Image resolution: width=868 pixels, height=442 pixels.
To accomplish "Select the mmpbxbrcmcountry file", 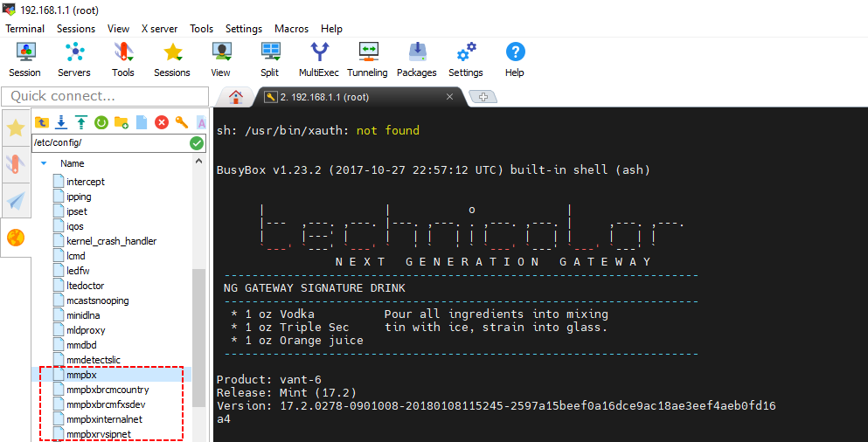I will click(x=108, y=390).
